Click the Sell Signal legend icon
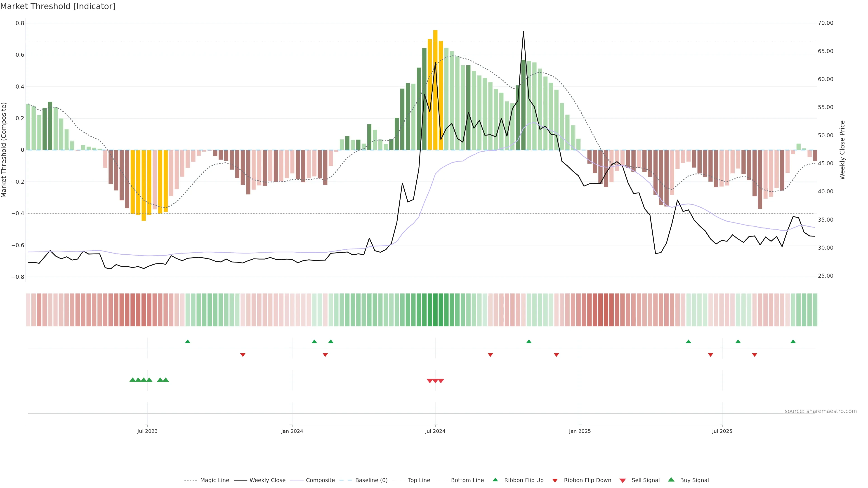Viewport: 868px width, 488px height. tap(623, 480)
